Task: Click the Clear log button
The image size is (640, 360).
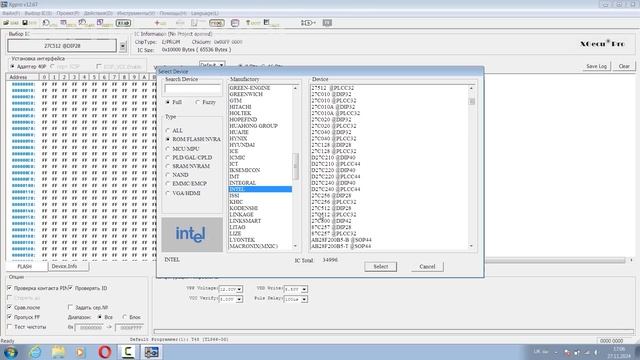Action: (x=624, y=66)
